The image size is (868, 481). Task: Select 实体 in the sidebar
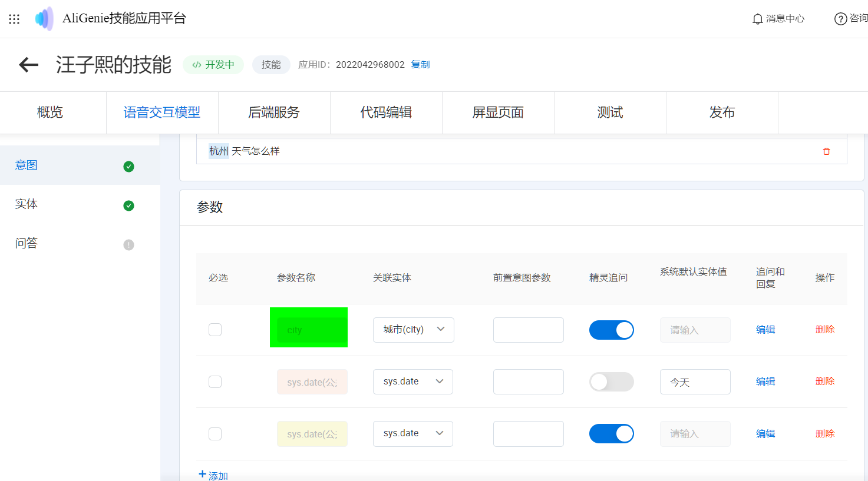[x=80, y=204]
